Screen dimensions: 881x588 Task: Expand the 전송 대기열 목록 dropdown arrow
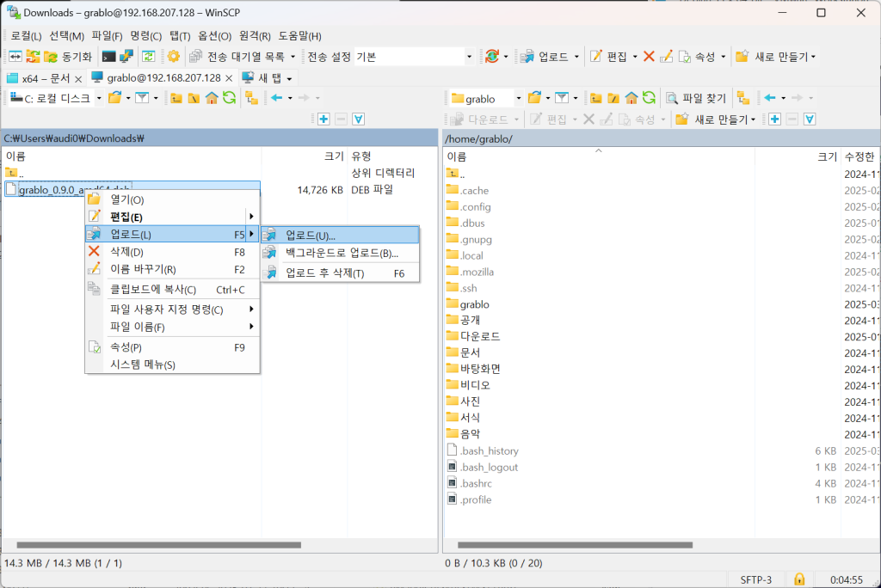click(293, 57)
